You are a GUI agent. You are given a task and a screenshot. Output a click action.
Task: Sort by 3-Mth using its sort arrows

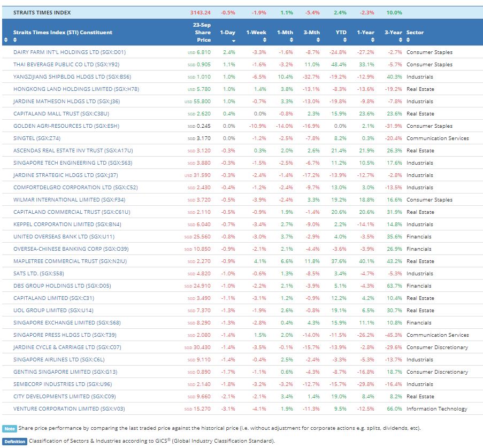[x=318, y=40]
